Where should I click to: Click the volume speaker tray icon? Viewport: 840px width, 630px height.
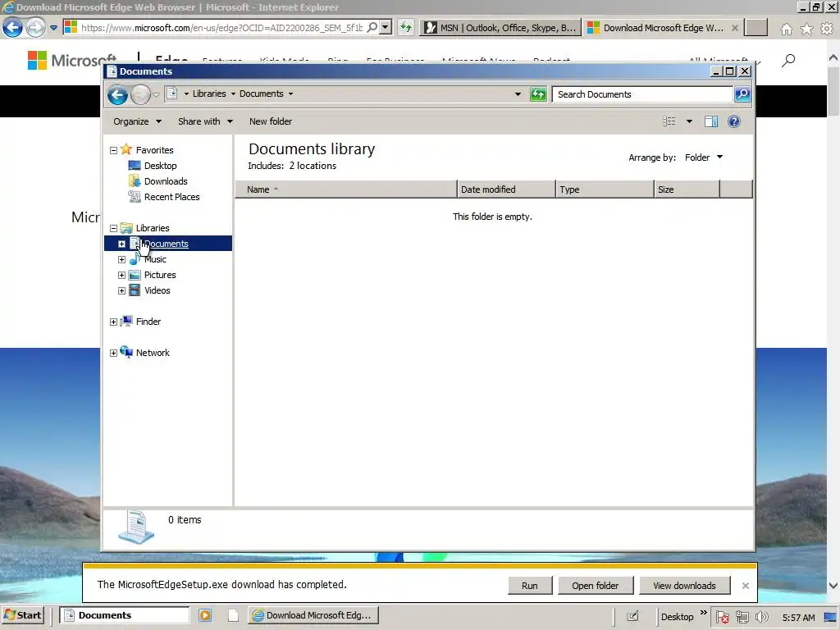point(762,617)
